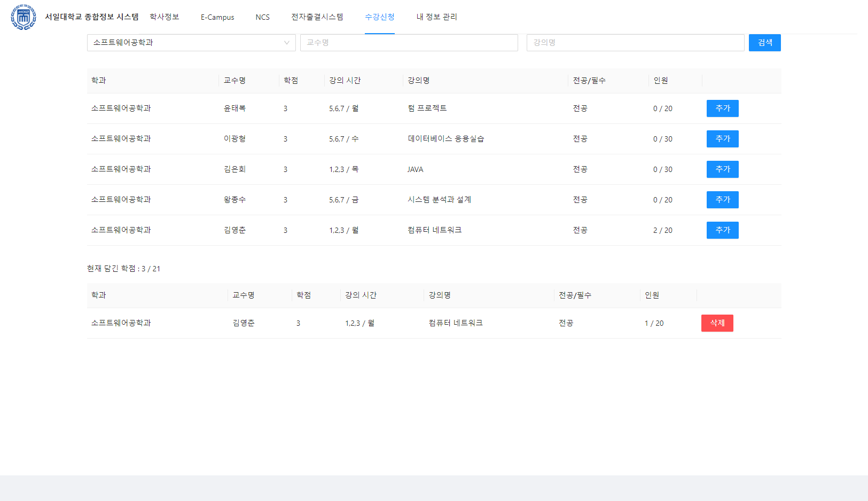Image resolution: width=868 pixels, height=501 pixels.
Task: Click the 교수명 input field
Action: click(x=409, y=43)
